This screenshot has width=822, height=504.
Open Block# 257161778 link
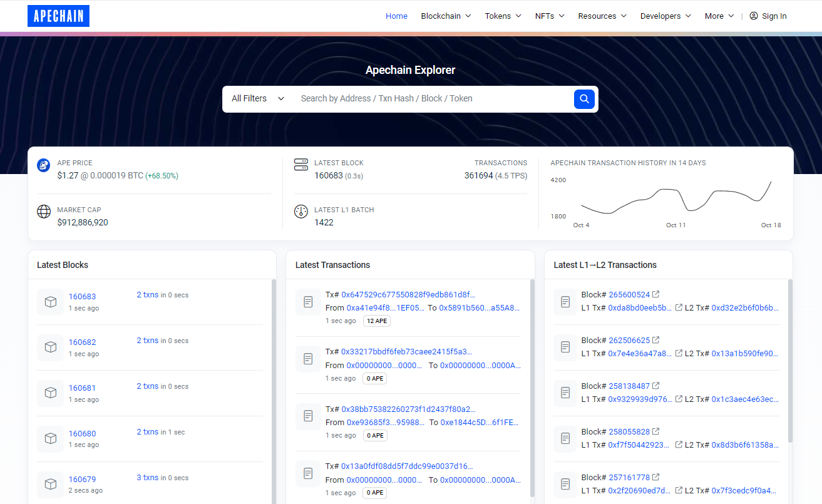pyautogui.click(x=629, y=477)
